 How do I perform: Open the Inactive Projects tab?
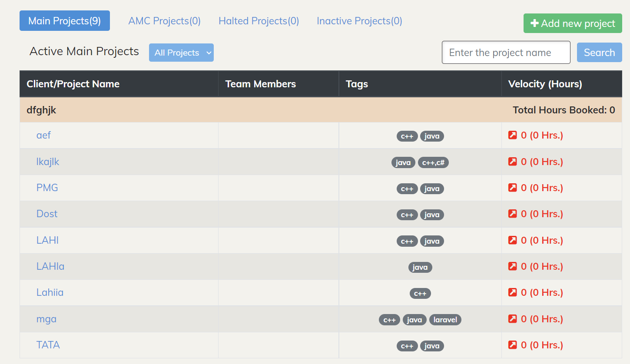pos(359,21)
